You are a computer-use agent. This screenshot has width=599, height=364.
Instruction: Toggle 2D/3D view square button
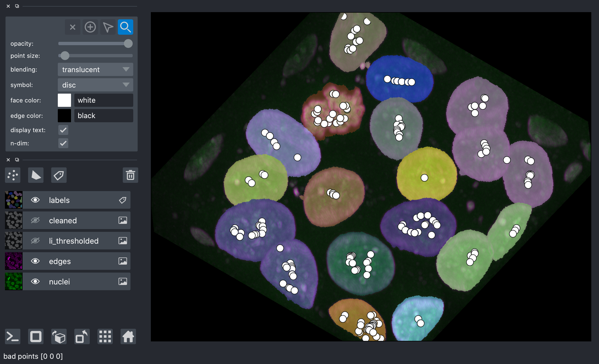point(36,336)
